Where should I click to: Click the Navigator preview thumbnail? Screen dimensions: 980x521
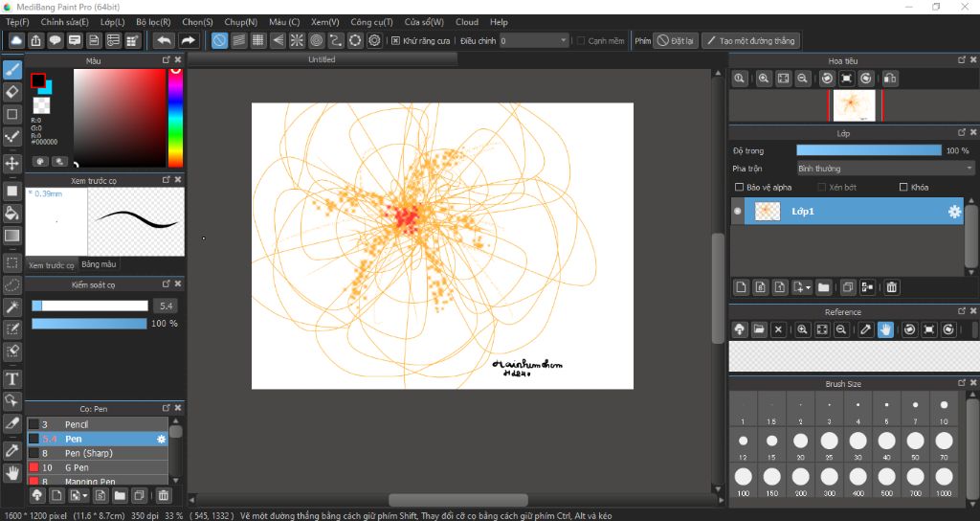pyautogui.click(x=855, y=105)
